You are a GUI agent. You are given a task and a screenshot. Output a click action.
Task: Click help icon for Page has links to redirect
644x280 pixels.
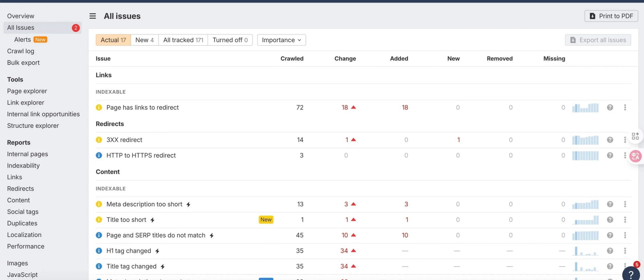pyautogui.click(x=610, y=107)
